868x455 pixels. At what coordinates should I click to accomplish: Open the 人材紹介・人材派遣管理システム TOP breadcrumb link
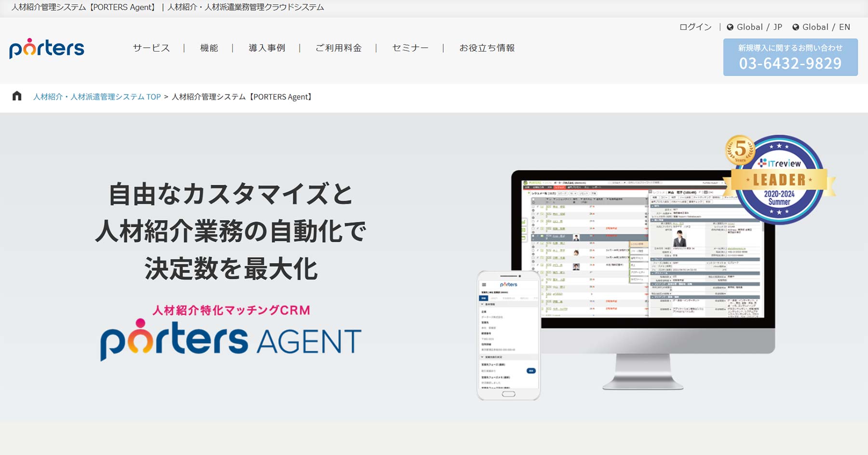tap(97, 97)
